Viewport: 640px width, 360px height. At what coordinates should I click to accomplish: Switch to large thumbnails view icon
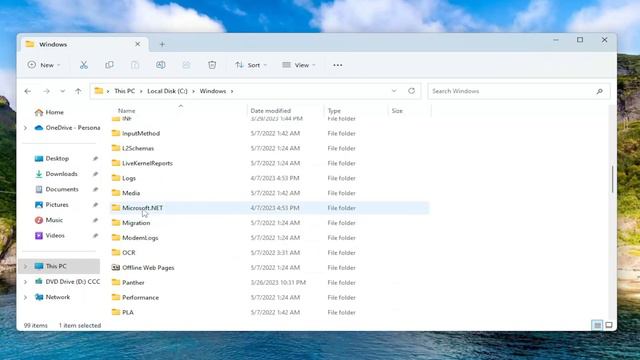(x=609, y=325)
